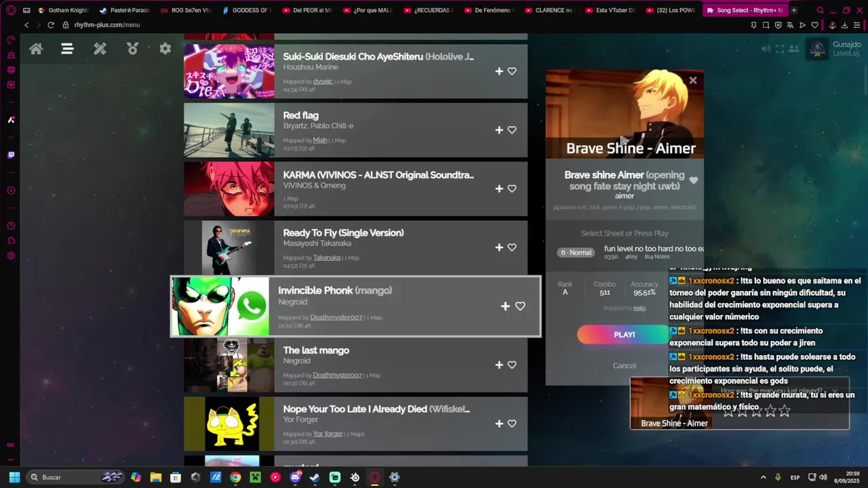Favorite the Suki-Suki Diesuki Cho AyeShiteru song
Viewport: 868px width, 488px height.
512,71
